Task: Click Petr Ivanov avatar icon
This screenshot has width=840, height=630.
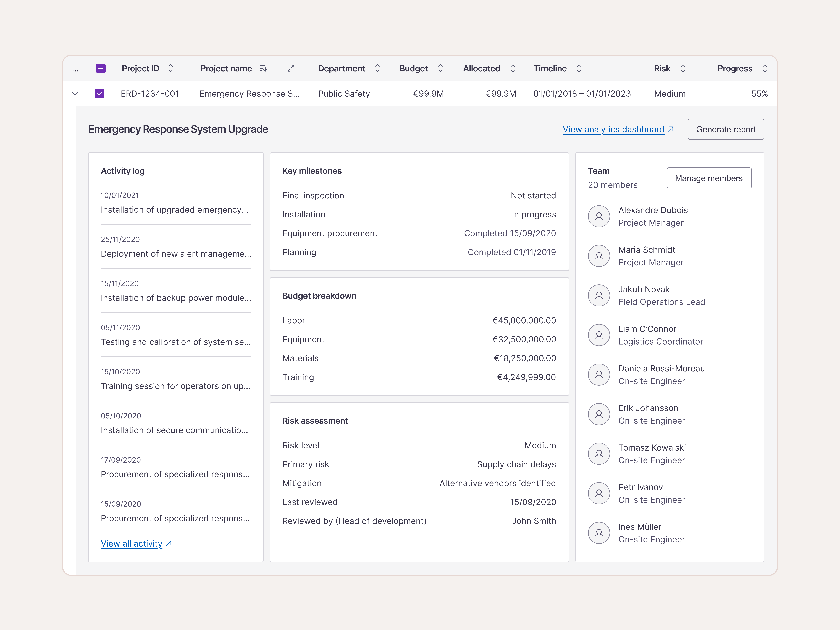Action: point(599,493)
